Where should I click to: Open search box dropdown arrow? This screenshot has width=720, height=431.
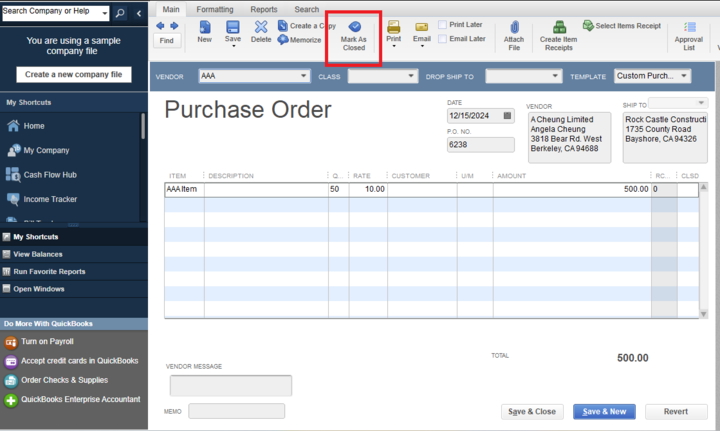(x=105, y=13)
